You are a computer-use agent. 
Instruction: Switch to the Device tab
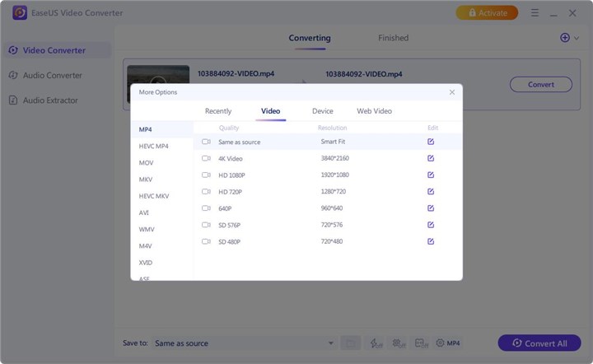pyautogui.click(x=322, y=111)
